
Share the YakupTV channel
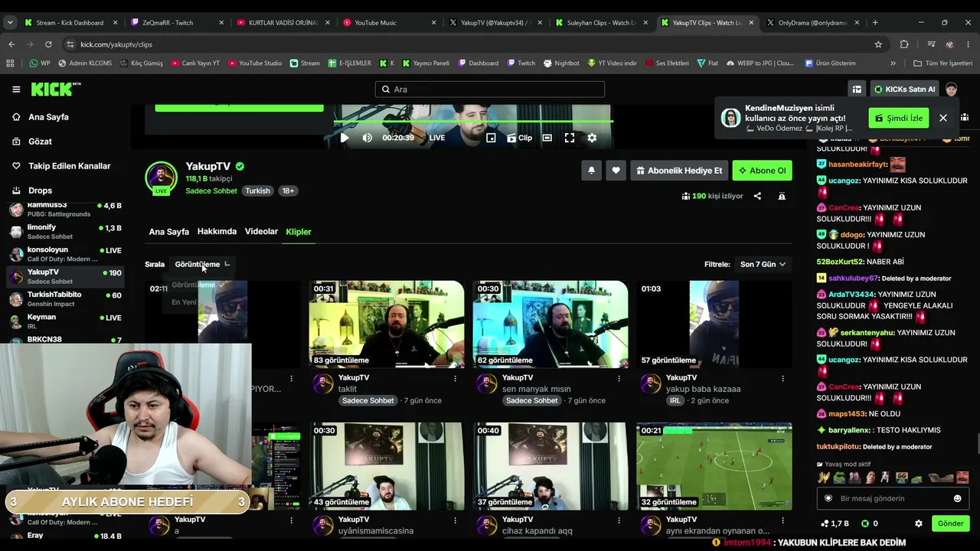pyautogui.click(x=757, y=196)
